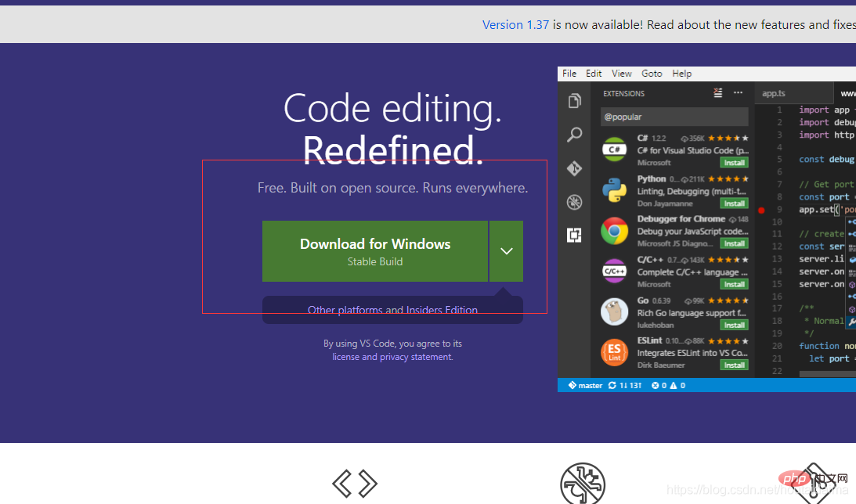Click the ESLint extension logo icon
The image size is (856, 504).
click(x=615, y=352)
